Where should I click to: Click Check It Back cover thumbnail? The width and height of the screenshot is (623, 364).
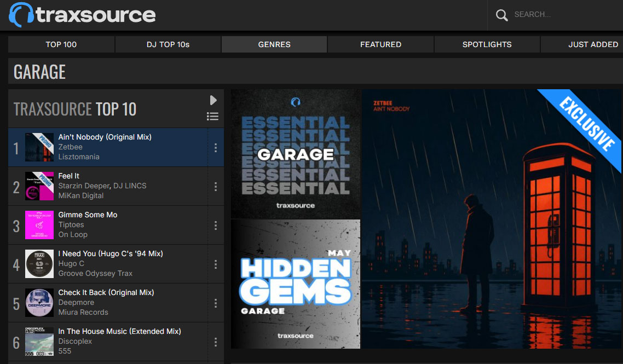tap(39, 303)
